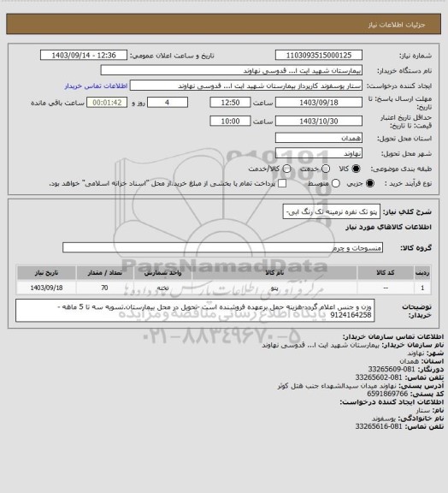The width and height of the screenshot is (448, 493).
Task: Click the table date cell 1403/09/18
Action: (x=46, y=288)
